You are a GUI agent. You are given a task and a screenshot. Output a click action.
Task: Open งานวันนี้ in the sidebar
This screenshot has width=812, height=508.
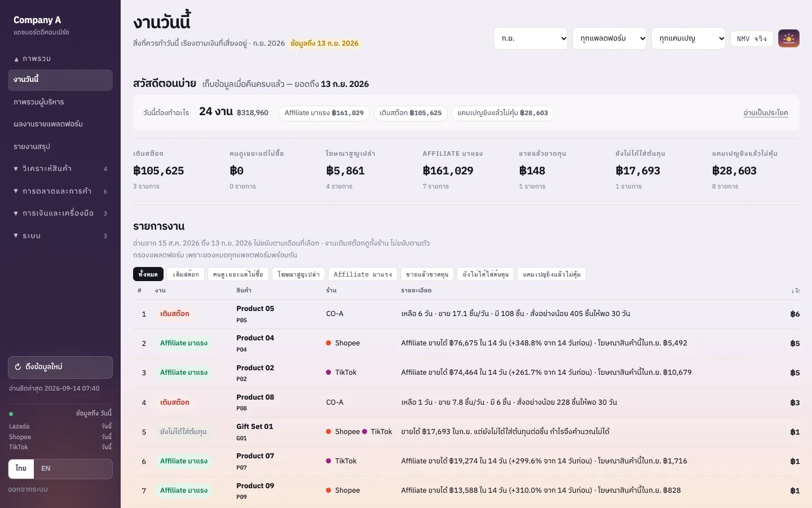60,80
